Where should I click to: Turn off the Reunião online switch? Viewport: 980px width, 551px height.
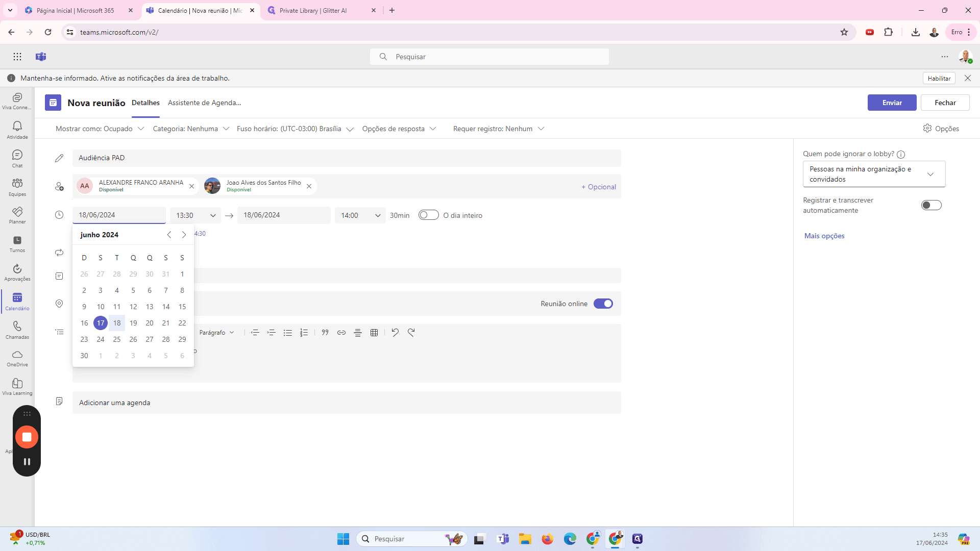tap(603, 304)
